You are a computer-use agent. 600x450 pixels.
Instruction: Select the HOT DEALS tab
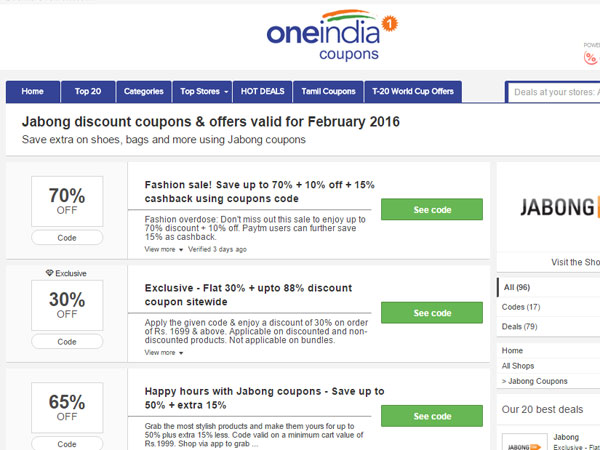tap(263, 92)
